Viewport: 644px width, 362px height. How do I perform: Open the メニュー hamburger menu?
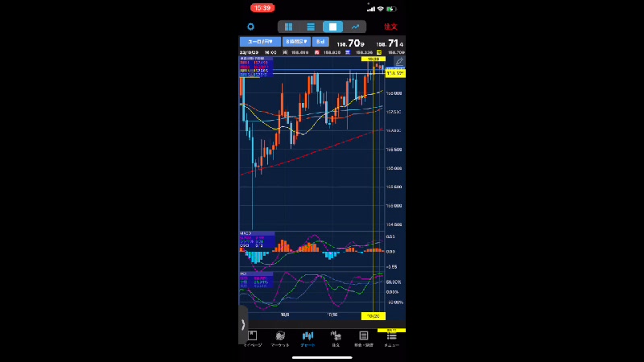(391, 338)
